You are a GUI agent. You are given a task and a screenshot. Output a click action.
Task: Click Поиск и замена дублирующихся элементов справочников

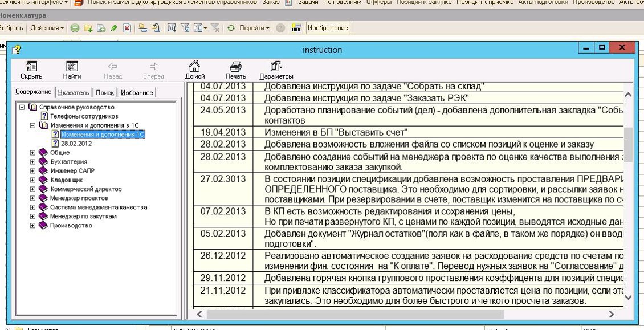(x=172, y=2)
